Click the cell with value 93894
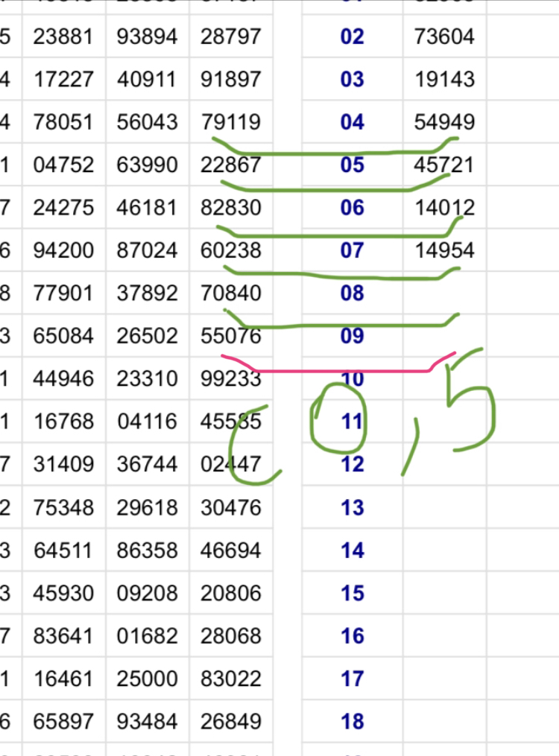Screen dimensions: 559x756 (x=147, y=36)
